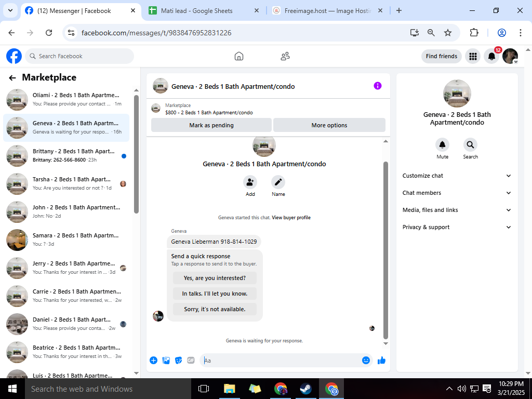This screenshot has width=532, height=399.
Task: Click the browser reload icon
Action: tap(49, 33)
